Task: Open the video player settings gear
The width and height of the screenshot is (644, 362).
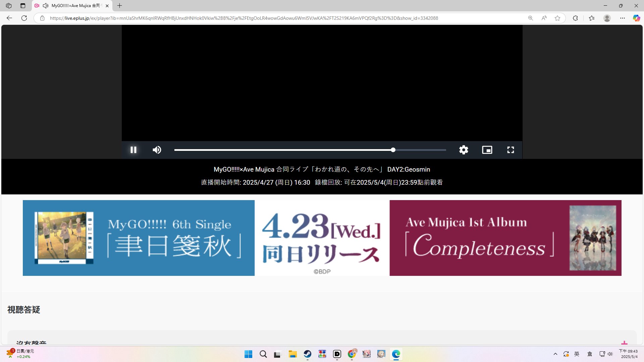Action: 464,150
